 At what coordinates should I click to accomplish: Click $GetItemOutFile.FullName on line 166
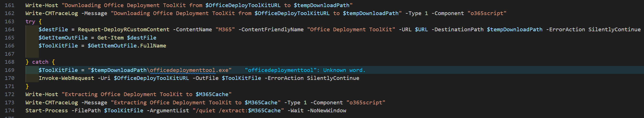coord(127,46)
